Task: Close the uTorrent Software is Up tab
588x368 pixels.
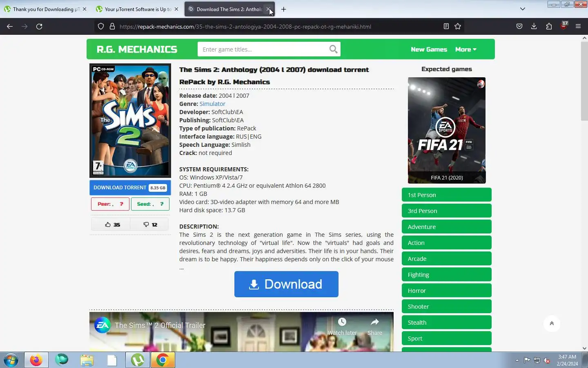Action: 176,9
